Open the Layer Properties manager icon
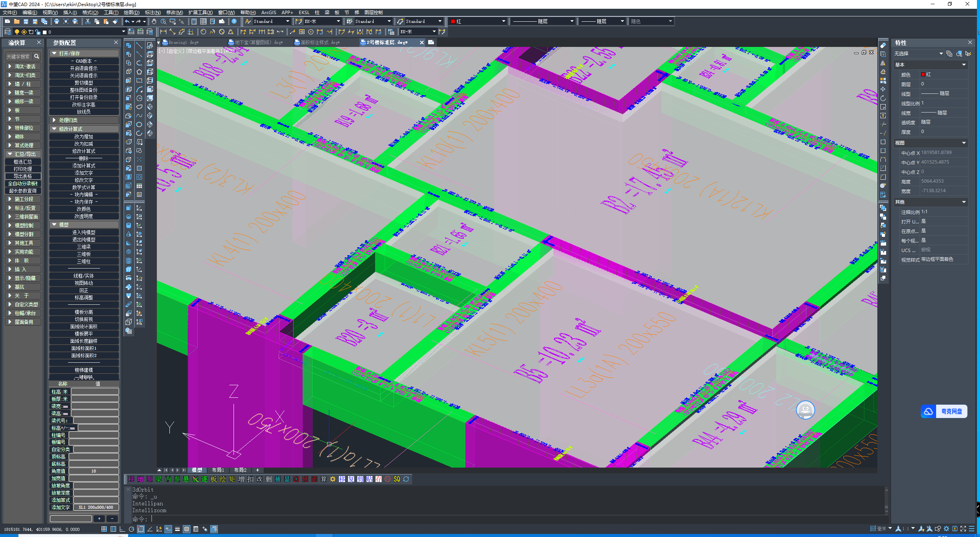 point(7,32)
